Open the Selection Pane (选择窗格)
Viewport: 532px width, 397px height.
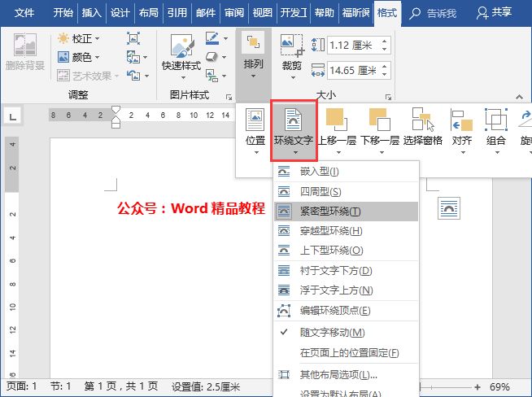(x=423, y=127)
